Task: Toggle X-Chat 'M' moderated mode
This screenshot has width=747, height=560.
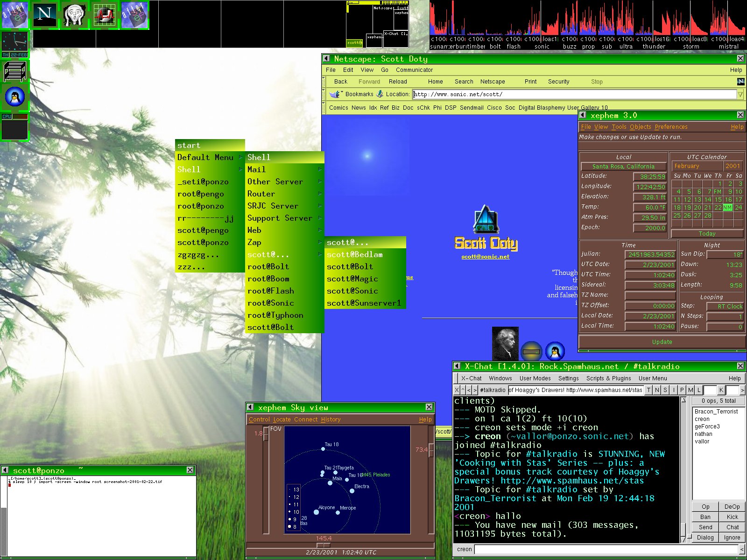Action: (x=691, y=390)
